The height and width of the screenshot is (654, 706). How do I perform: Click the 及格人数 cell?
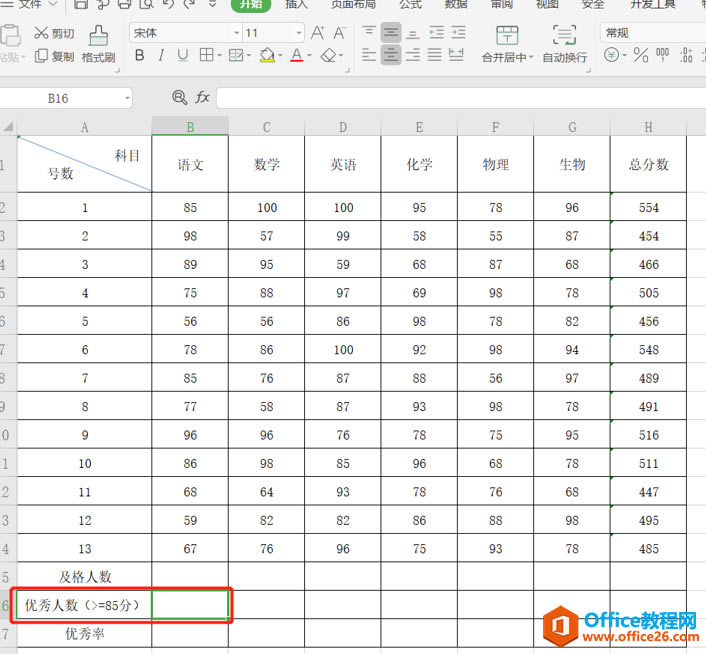tap(85, 576)
